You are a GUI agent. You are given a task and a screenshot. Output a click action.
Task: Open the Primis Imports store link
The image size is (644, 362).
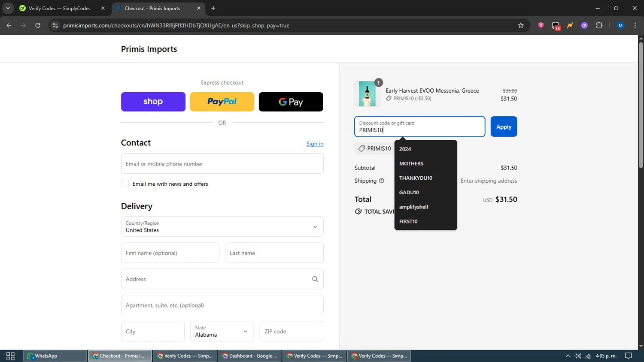pos(149,49)
